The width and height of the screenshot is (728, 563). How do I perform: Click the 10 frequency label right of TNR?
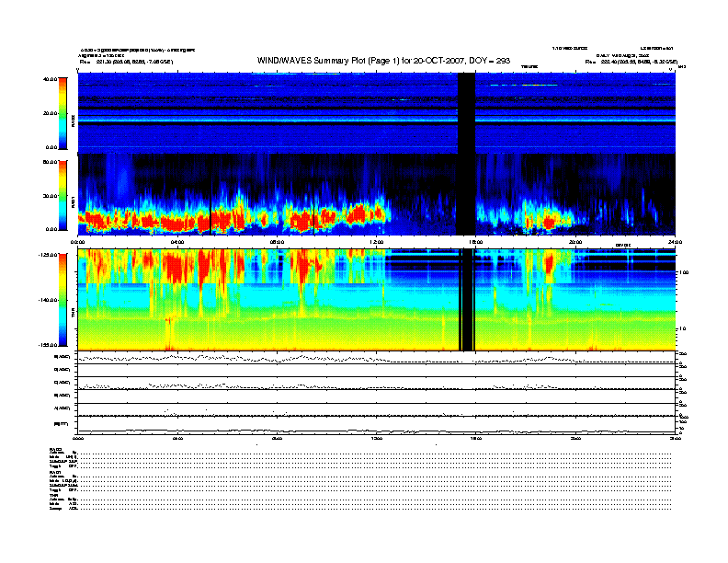point(682,328)
